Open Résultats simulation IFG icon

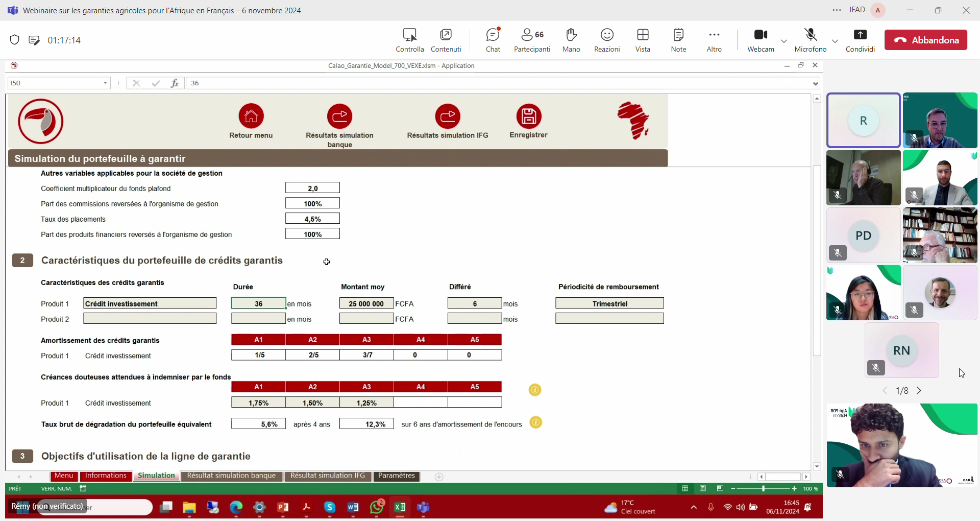click(x=448, y=116)
